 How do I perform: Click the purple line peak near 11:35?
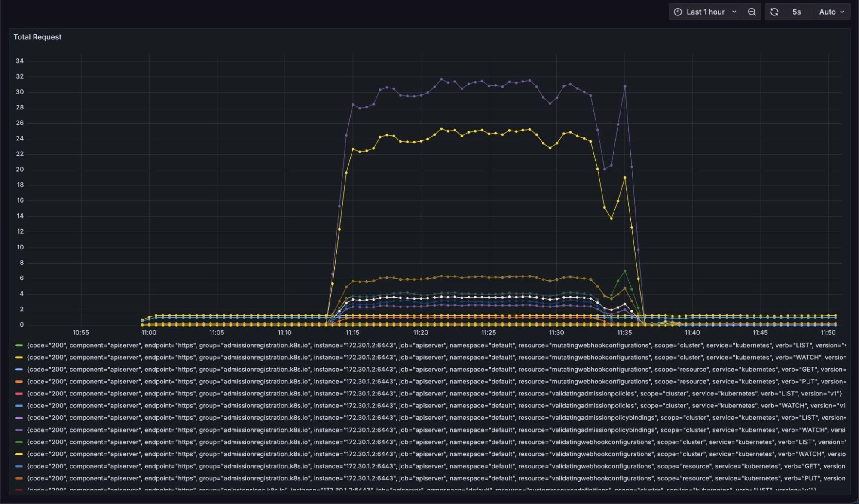click(624, 87)
